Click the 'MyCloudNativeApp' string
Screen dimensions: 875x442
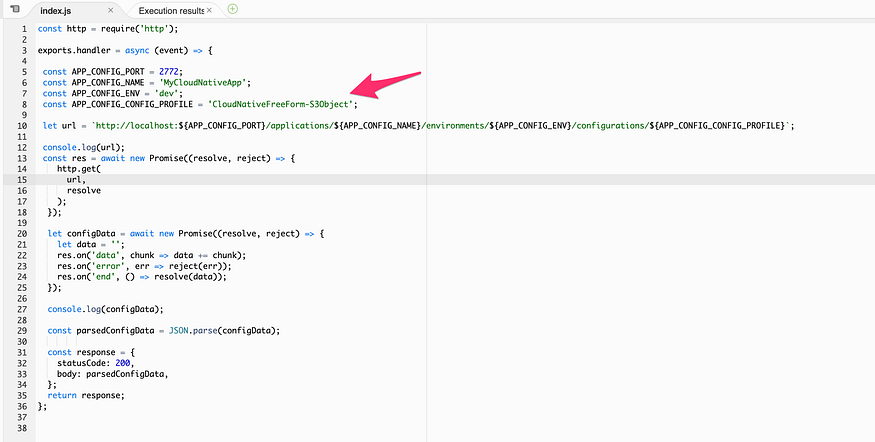pyautogui.click(x=203, y=83)
